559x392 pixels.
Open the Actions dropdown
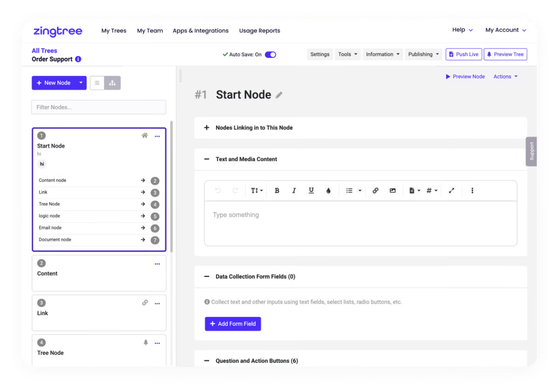[x=506, y=76]
